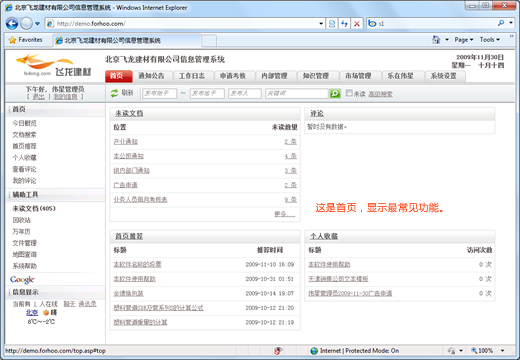Open a new blank browser tab
The height and width of the screenshot is (360, 520).
tap(209, 41)
